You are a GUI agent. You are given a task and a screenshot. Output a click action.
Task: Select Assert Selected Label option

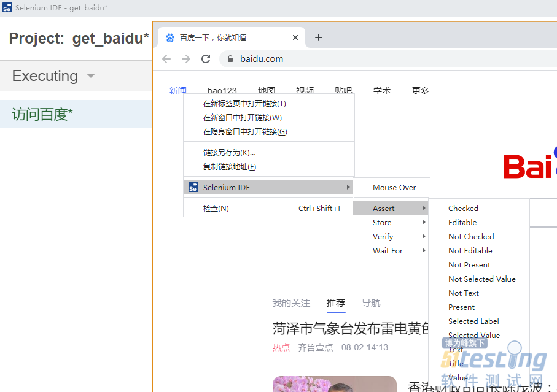pyautogui.click(x=479, y=321)
